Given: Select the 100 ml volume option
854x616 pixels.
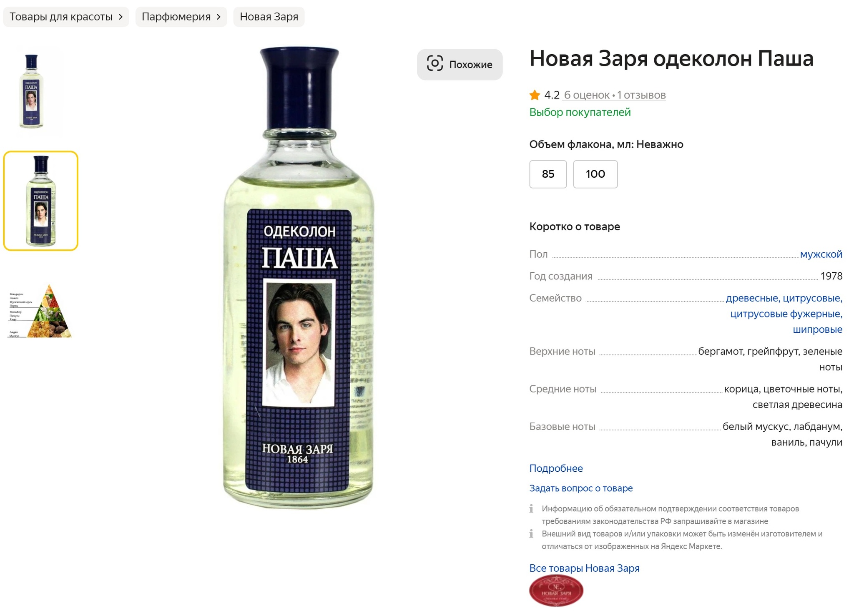Looking at the screenshot, I should pos(595,174).
